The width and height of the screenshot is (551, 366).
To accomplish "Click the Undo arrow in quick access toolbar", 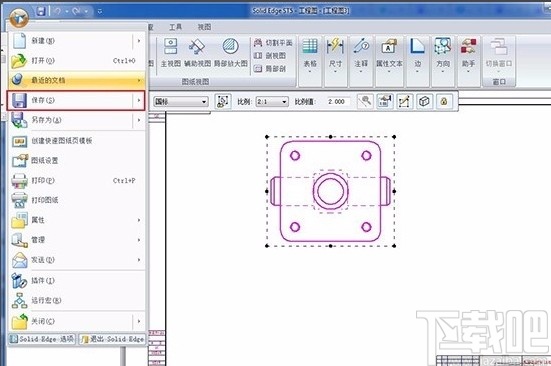I will [x=58, y=11].
